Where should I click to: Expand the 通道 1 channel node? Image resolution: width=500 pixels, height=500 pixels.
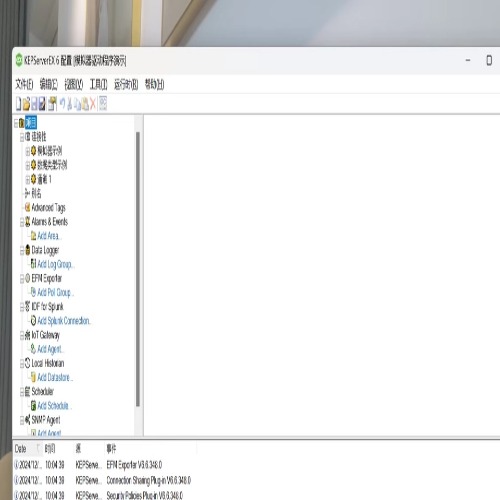28,180
